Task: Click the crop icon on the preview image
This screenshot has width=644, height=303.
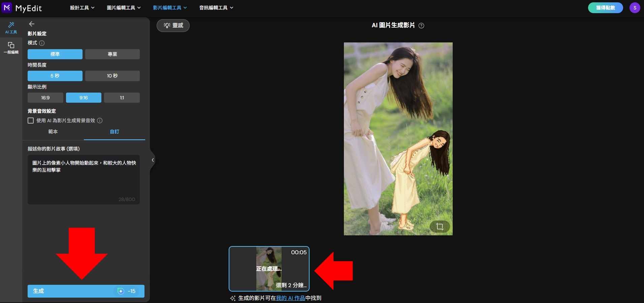Action: click(x=440, y=226)
